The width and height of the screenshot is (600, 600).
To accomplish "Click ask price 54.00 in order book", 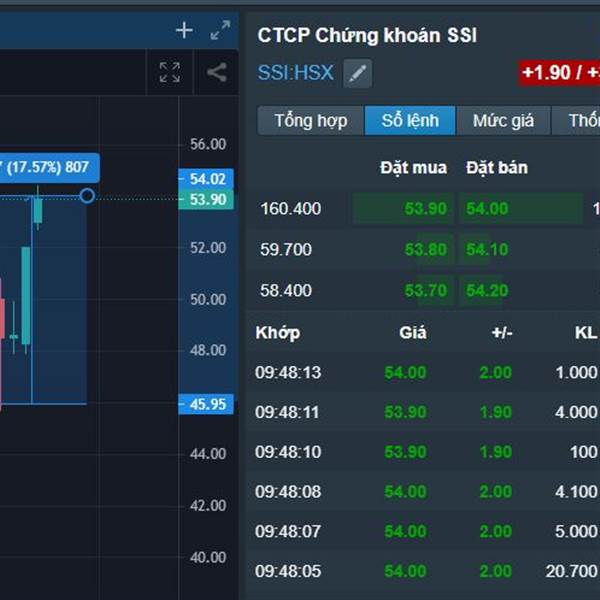I will [x=487, y=209].
